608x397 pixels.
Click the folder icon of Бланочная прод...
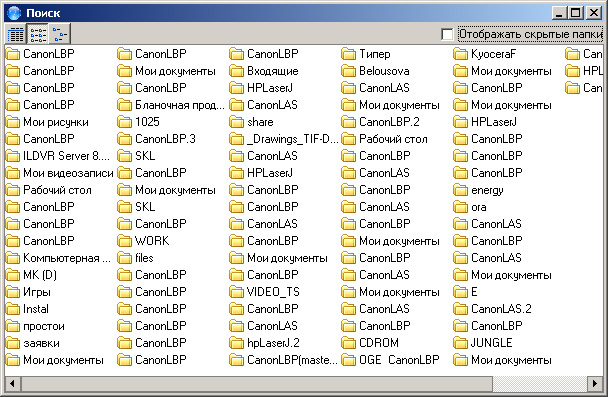coord(124,105)
